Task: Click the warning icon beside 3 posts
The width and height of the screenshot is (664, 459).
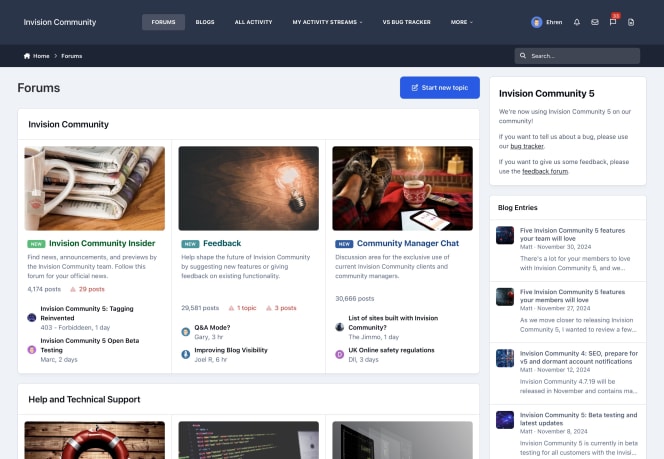Action: (268, 308)
